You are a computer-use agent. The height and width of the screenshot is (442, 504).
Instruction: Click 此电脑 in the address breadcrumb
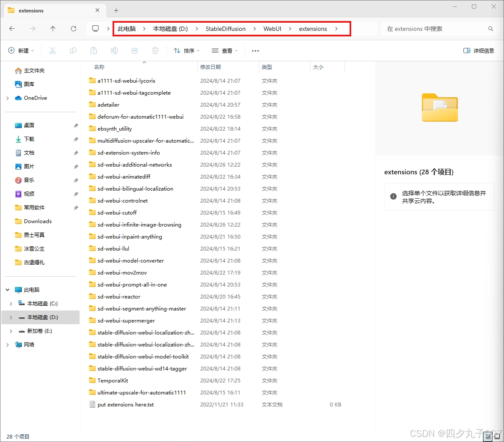tap(127, 29)
